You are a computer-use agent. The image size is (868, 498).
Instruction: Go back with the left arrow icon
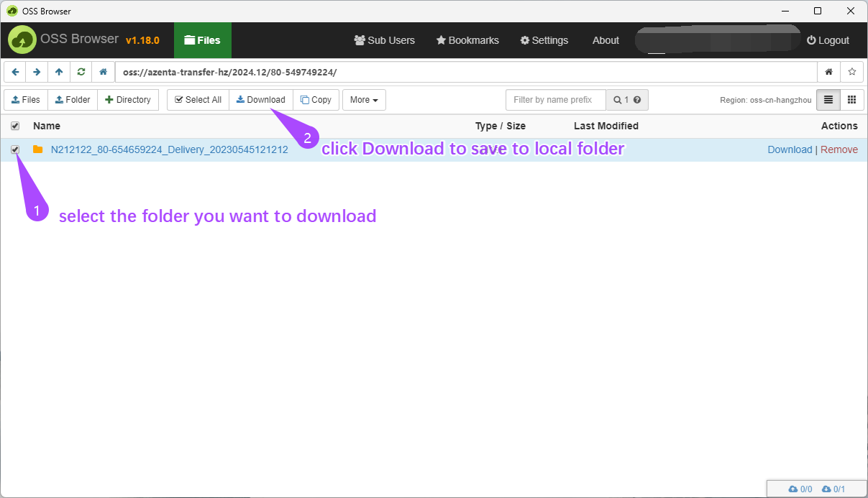(15, 72)
